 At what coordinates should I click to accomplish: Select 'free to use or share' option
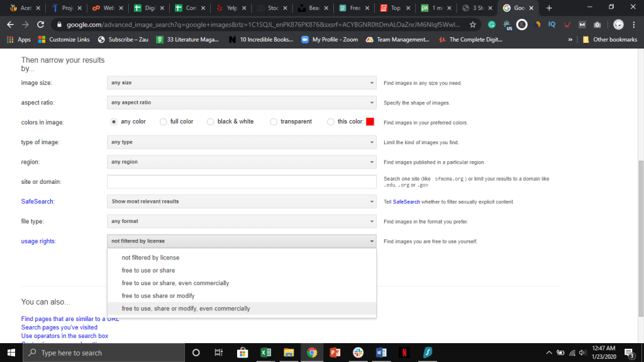coord(148,270)
